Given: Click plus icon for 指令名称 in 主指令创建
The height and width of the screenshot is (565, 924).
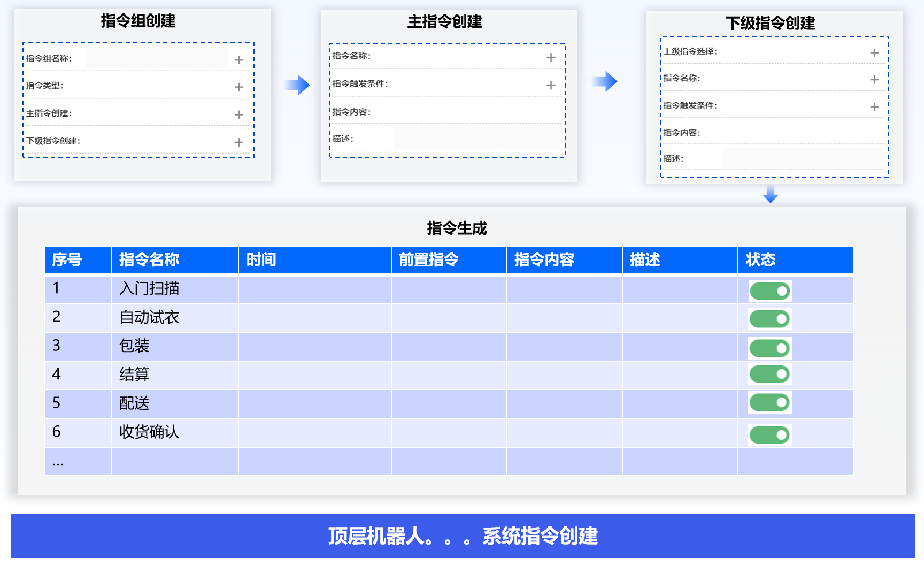Looking at the screenshot, I should (x=551, y=57).
